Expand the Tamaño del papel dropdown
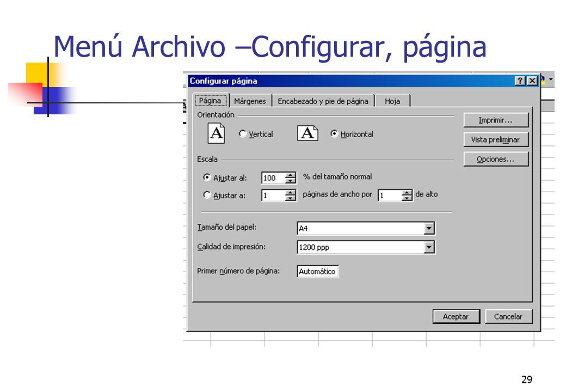Screen dimensions: 566x392 [x=429, y=228]
